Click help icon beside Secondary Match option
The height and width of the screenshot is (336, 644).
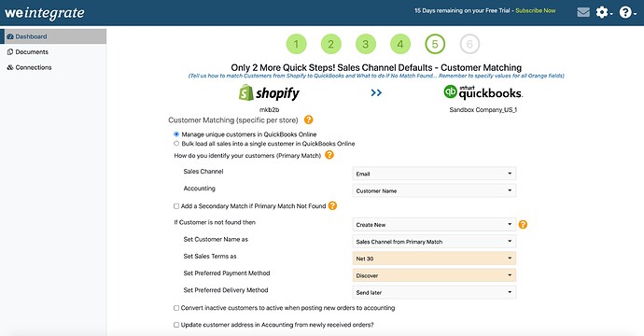click(x=332, y=205)
